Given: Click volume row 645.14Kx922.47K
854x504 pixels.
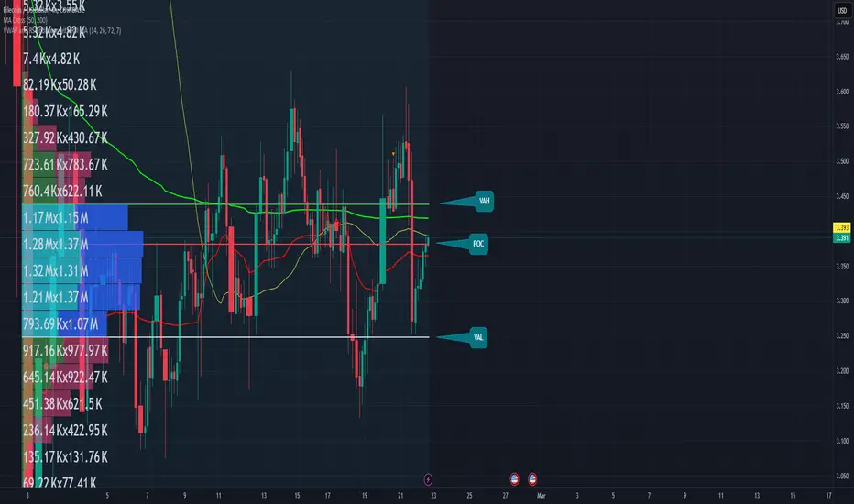Looking at the screenshot, I should [65, 377].
